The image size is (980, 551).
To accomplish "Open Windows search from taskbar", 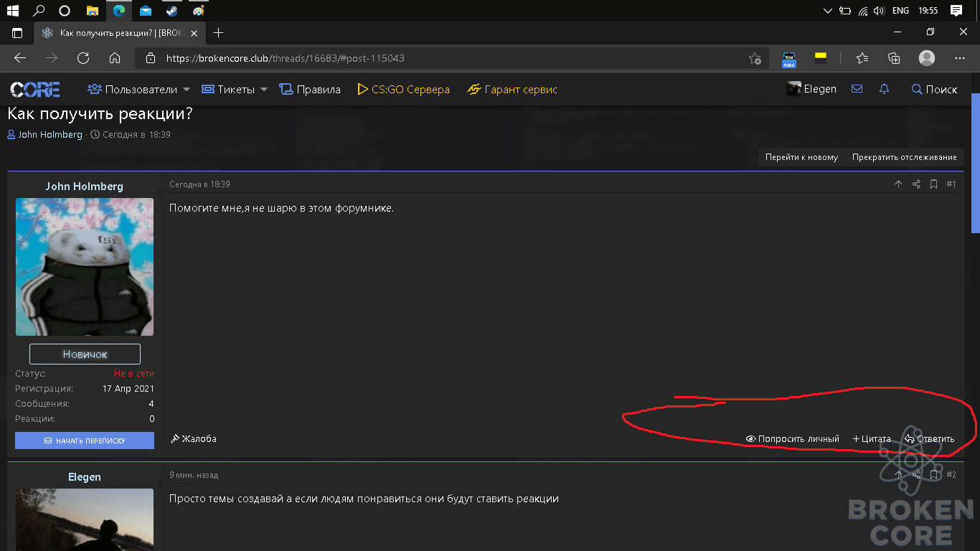I will pyautogui.click(x=39, y=11).
